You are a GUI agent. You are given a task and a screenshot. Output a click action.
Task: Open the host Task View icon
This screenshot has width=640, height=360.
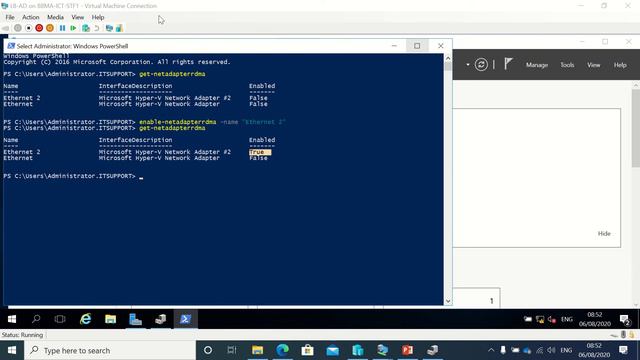point(232,350)
